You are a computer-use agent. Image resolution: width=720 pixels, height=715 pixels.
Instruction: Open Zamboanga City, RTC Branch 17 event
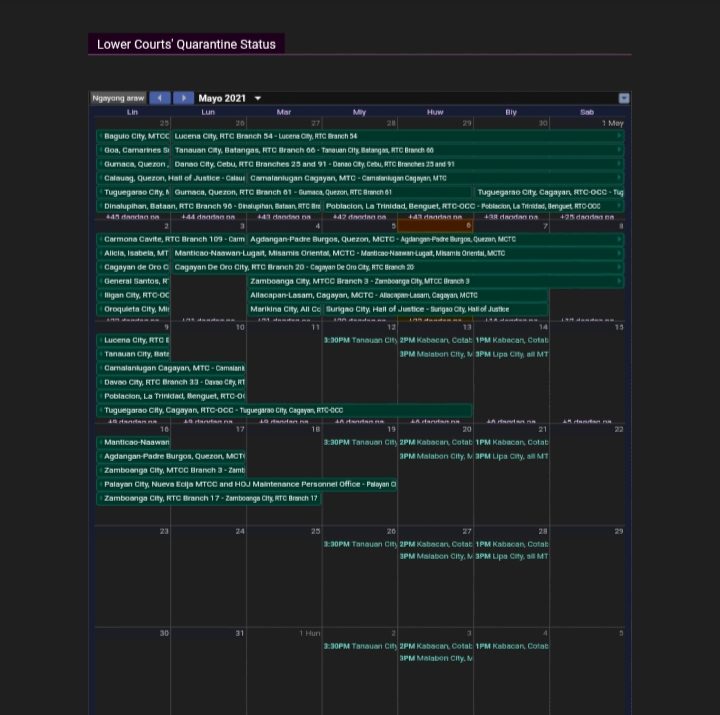coord(208,498)
